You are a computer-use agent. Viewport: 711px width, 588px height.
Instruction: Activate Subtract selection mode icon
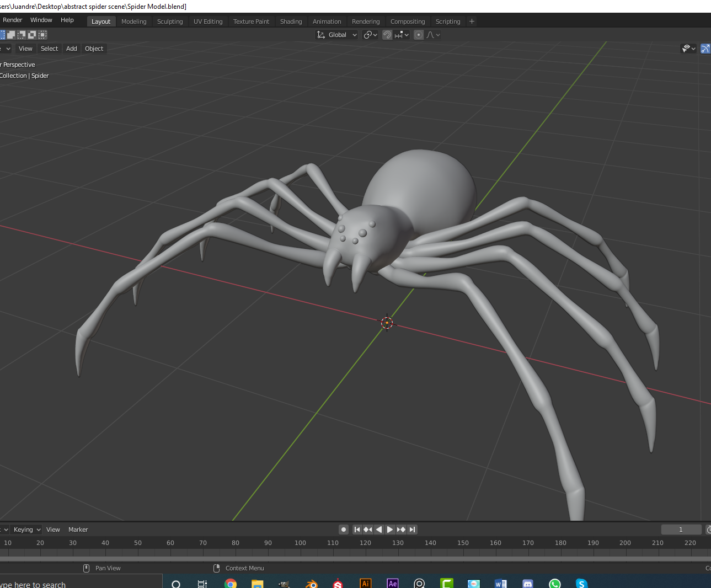pos(22,34)
